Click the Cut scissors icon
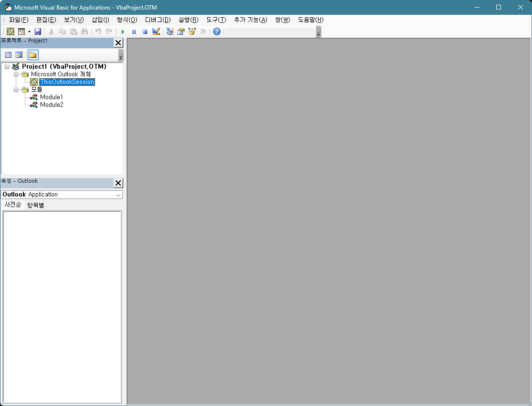532x406 pixels. [51, 31]
